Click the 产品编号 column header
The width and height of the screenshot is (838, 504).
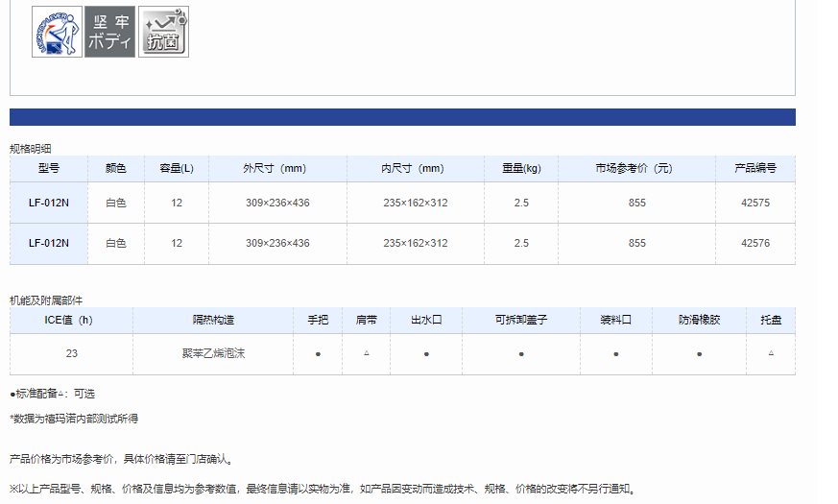coord(755,168)
